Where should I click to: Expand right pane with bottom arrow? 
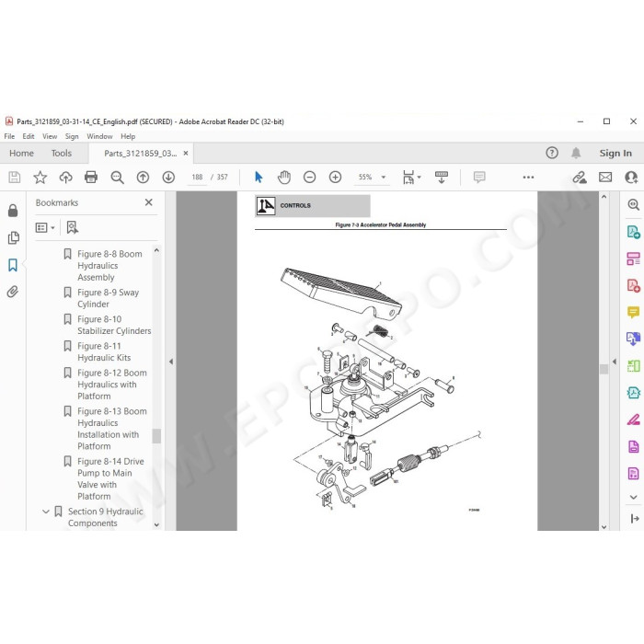(x=635, y=518)
